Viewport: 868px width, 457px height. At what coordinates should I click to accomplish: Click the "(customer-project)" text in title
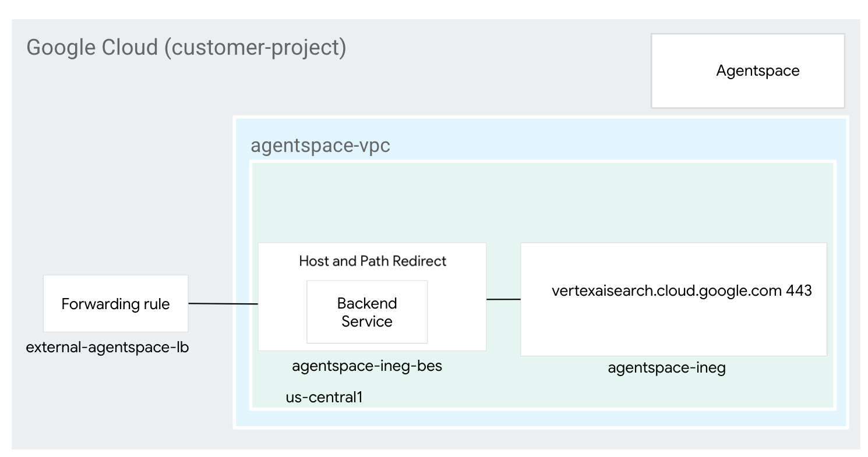(255, 47)
